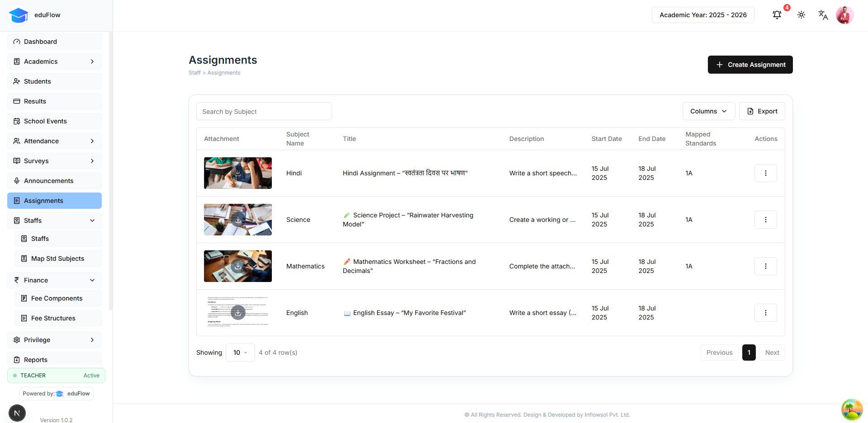Open the language translation icon

point(823,15)
